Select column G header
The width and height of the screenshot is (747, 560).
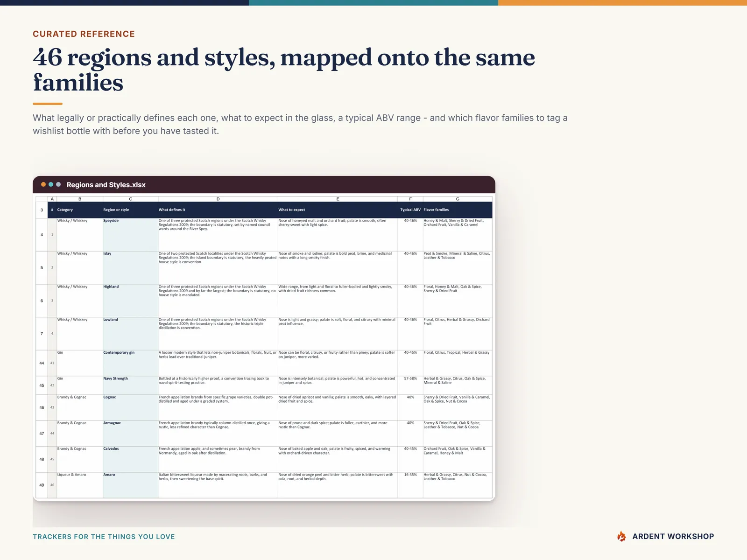click(458, 199)
